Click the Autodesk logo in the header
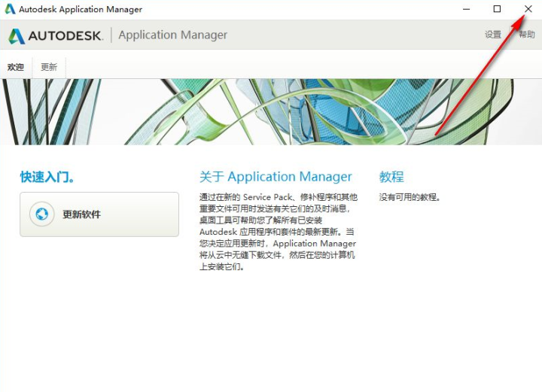 click(17, 35)
